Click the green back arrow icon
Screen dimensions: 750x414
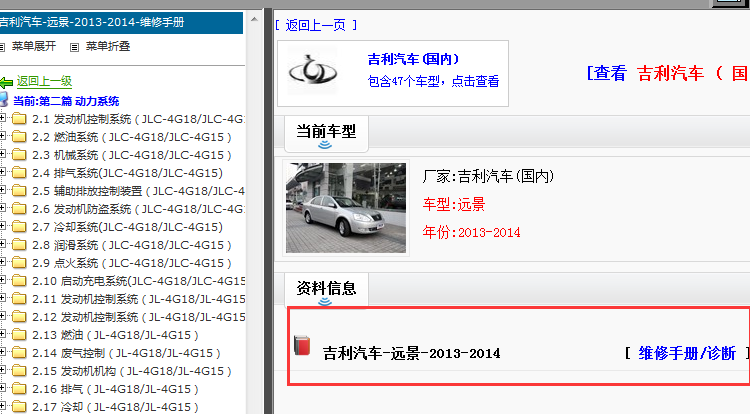[6, 83]
